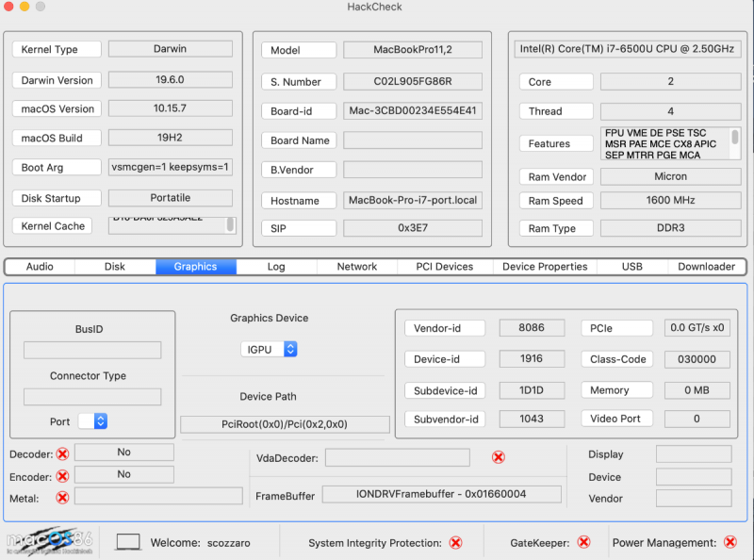
Task: Go to the Downloader tab
Action: 706,267
